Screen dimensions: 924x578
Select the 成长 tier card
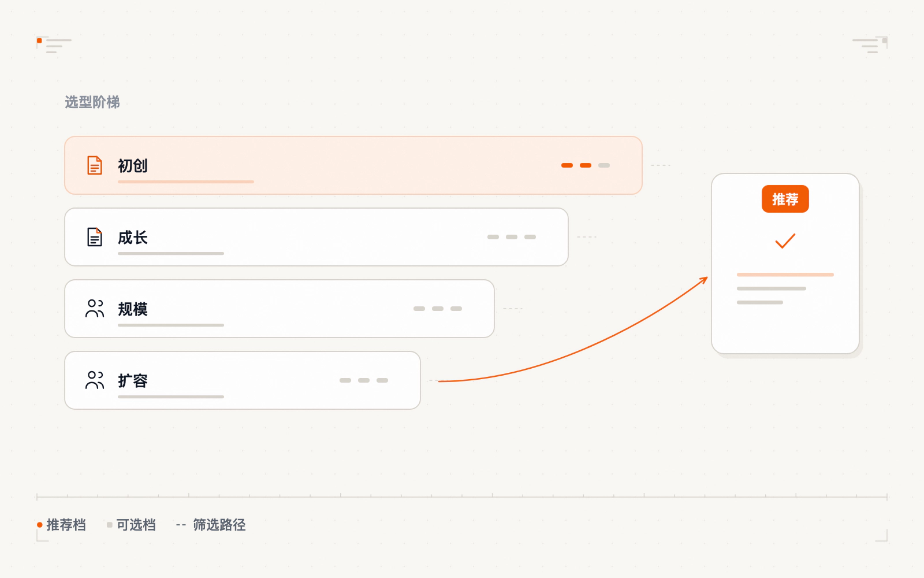[x=316, y=237]
